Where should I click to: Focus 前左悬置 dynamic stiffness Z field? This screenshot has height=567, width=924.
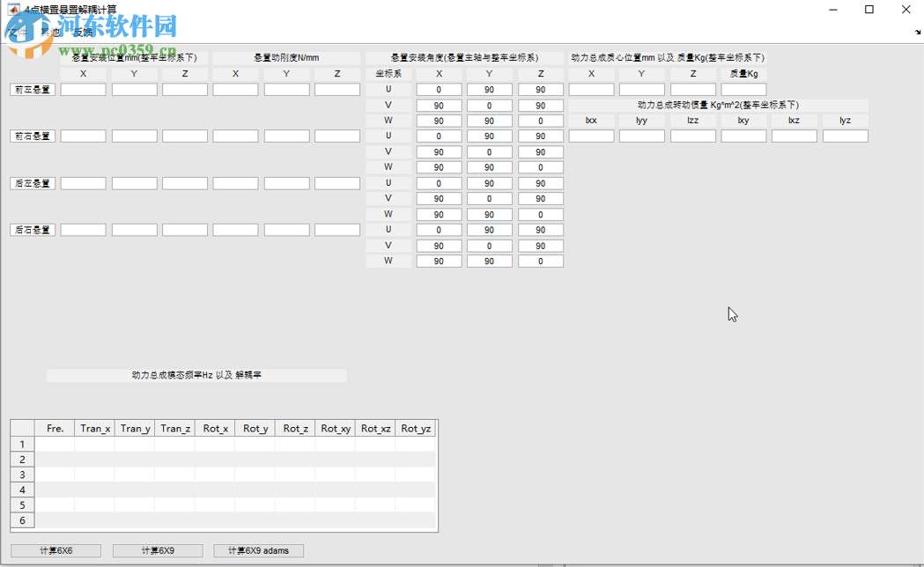pos(337,90)
